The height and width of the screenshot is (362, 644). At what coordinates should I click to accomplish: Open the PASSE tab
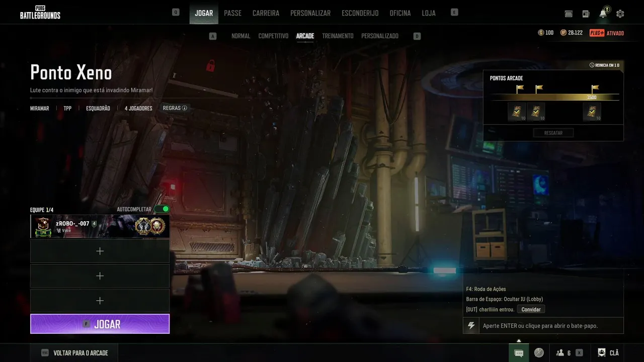click(232, 13)
